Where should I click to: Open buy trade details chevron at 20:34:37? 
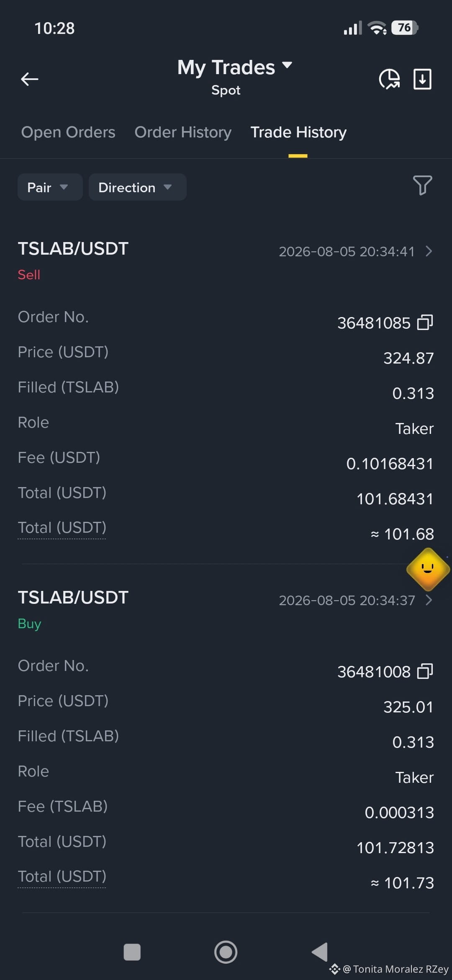(429, 600)
